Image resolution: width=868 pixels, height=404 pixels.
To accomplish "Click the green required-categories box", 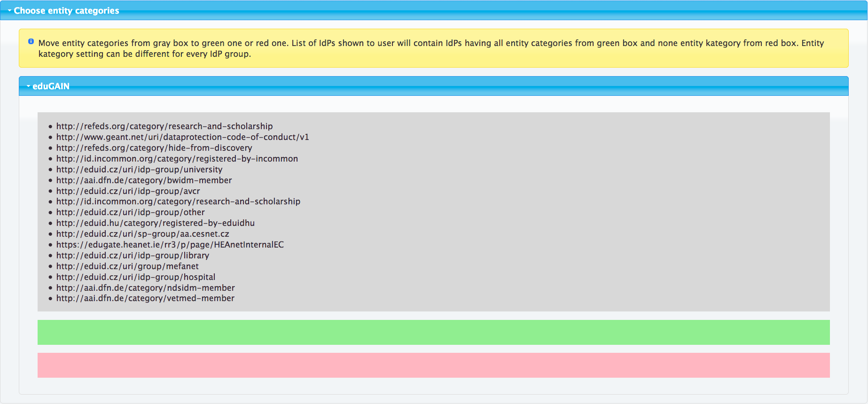I will click(x=433, y=333).
